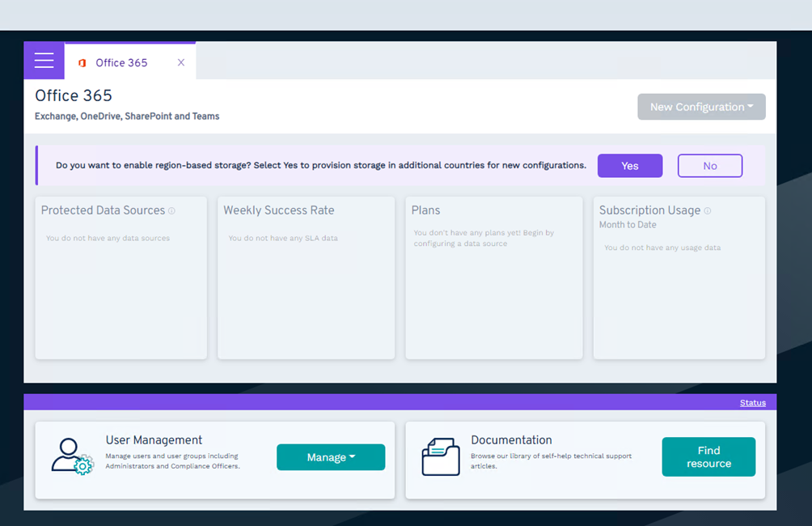Click info icon beside Protected Data Sources
Viewport: 812px width, 526px height.
coord(171,211)
